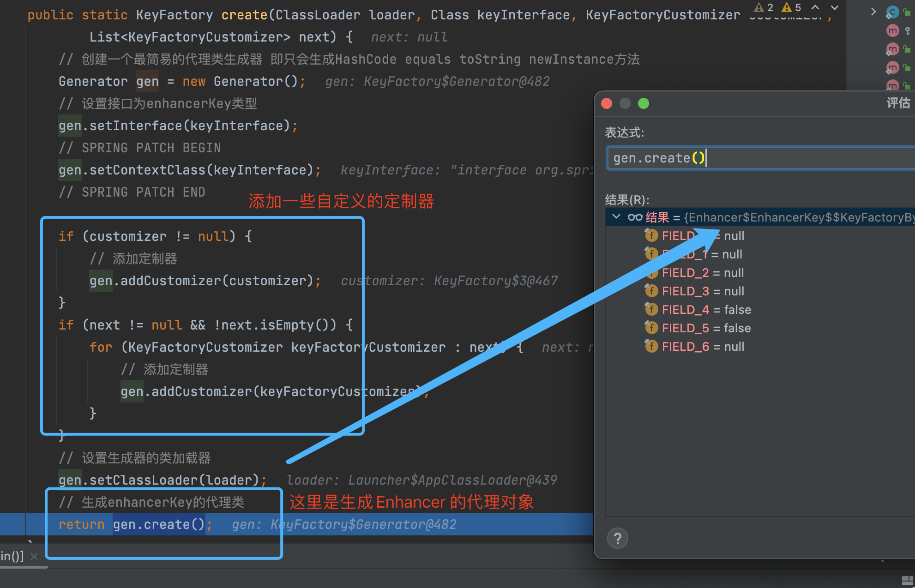Viewport: 915px width, 588px height.
Task: Click the weak warning indicator showing 2
Action: coord(764,7)
